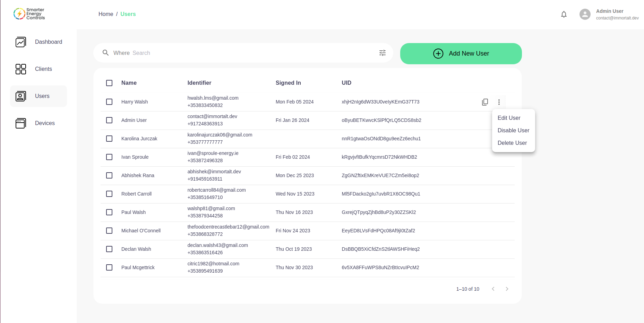Select the checkbox for Karolina Jurczak
The image size is (644, 323).
click(x=109, y=139)
